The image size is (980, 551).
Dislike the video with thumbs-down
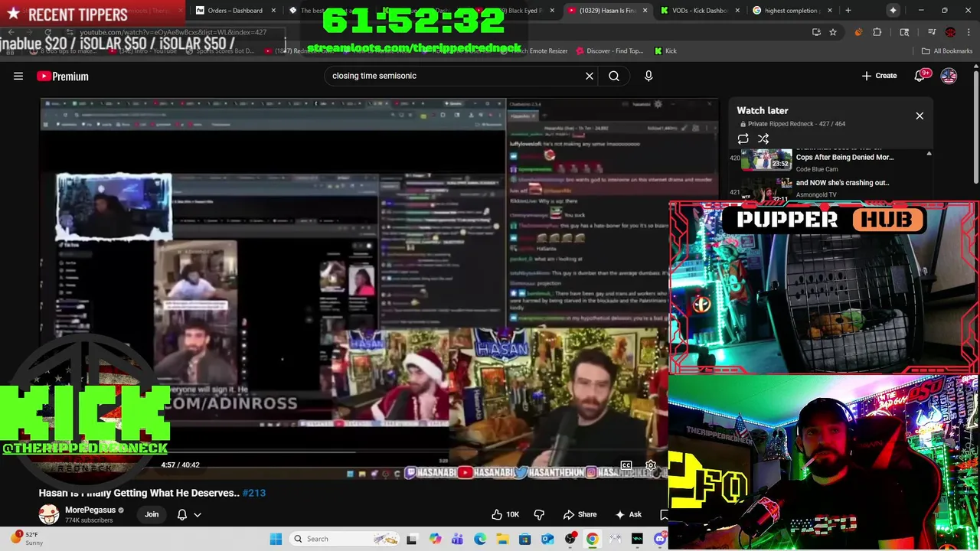click(x=539, y=514)
